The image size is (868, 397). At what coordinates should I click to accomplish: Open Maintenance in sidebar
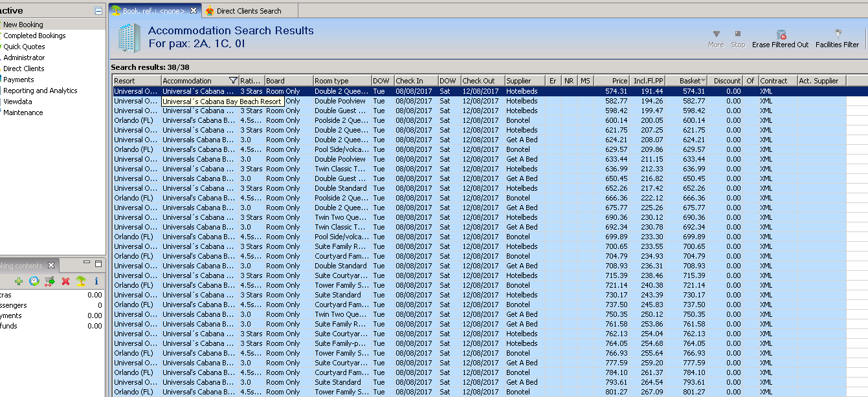pos(23,113)
